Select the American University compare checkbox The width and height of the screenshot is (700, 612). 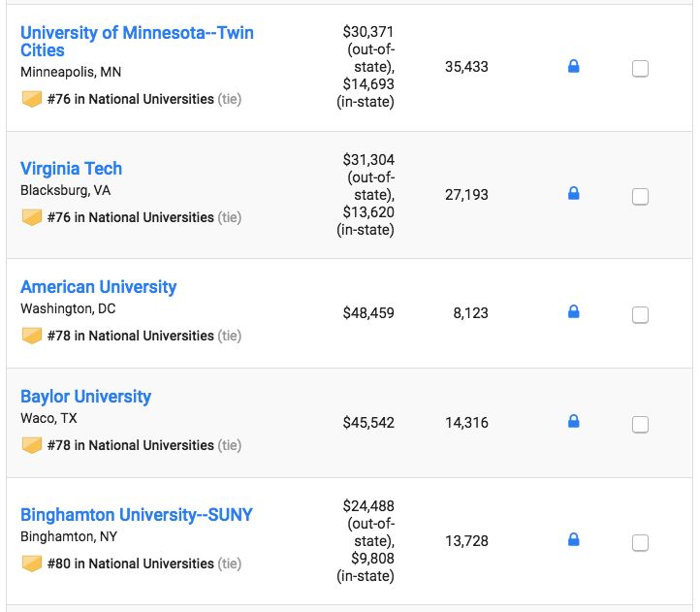click(640, 315)
